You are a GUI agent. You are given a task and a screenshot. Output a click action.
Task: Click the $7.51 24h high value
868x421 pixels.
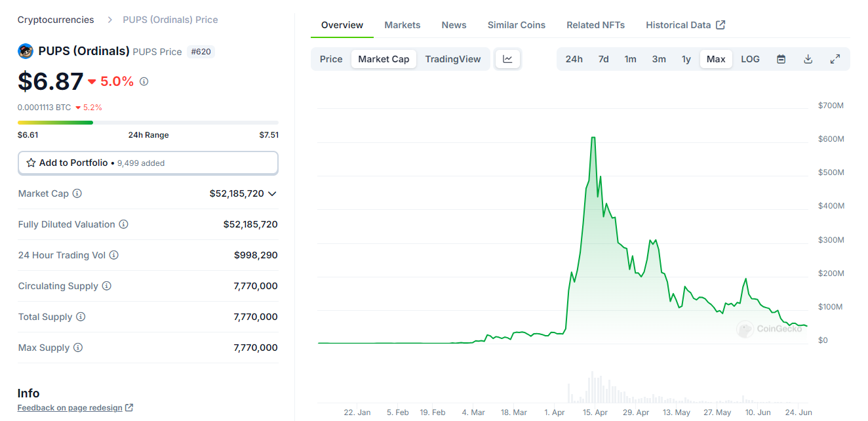(x=269, y=135)
